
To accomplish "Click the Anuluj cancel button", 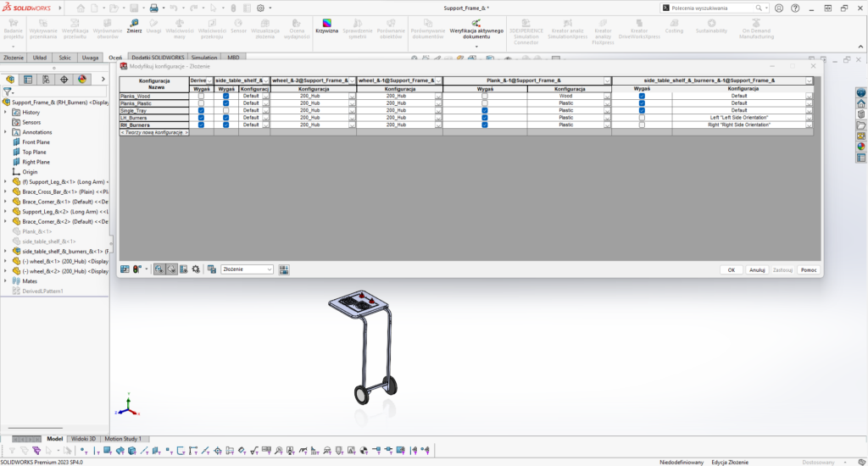I will coord(756,269).
